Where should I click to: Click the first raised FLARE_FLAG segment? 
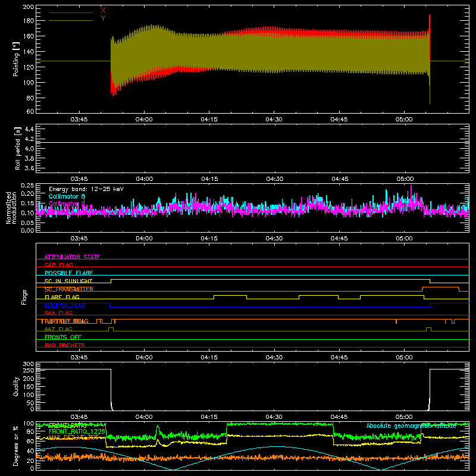230,295
